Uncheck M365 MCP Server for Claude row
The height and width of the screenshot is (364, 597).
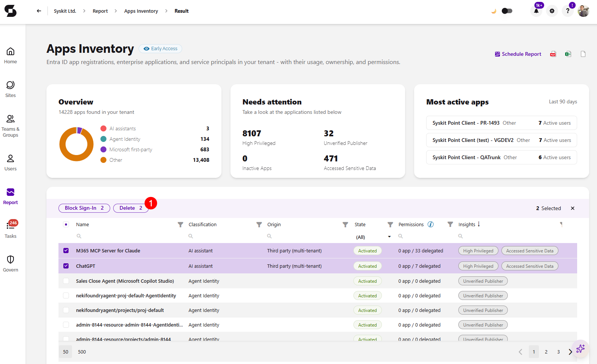click(66, 251)
